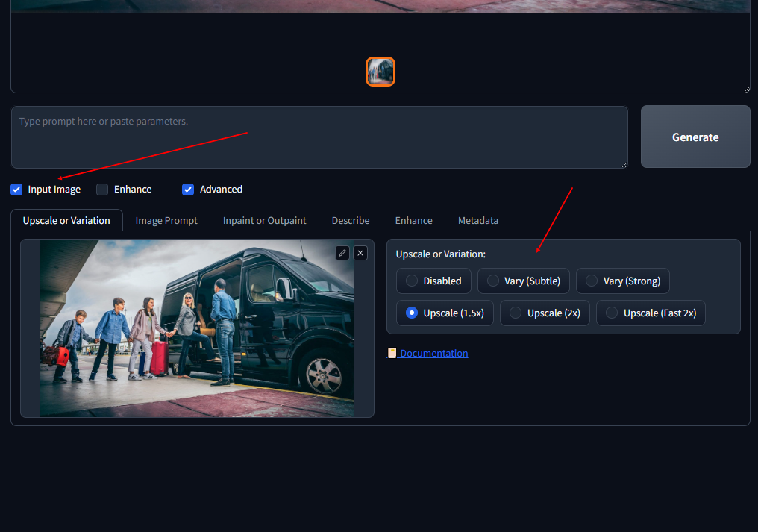
Task: Switch to the Upscale or Variation tab
Action: 66,221
